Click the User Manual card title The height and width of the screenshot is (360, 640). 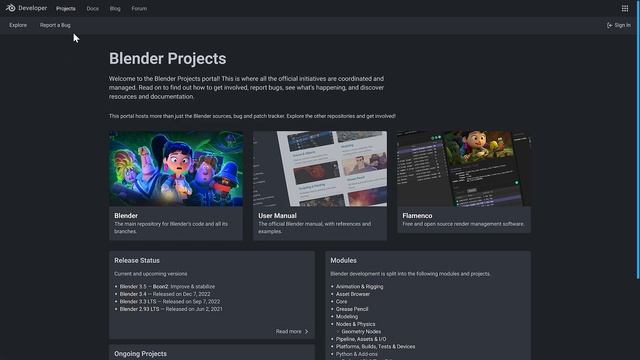[277, 216]
